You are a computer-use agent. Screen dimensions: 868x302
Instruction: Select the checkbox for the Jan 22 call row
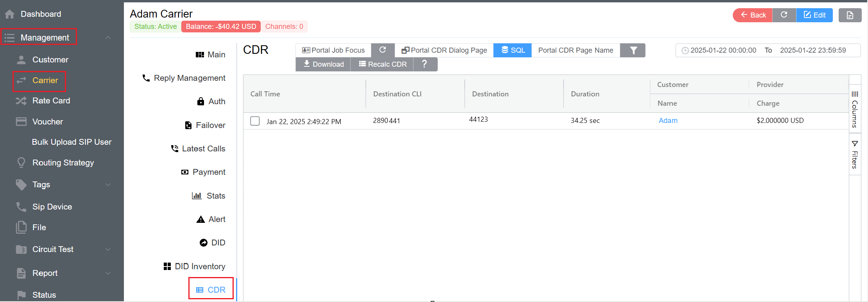coord(255,121)
